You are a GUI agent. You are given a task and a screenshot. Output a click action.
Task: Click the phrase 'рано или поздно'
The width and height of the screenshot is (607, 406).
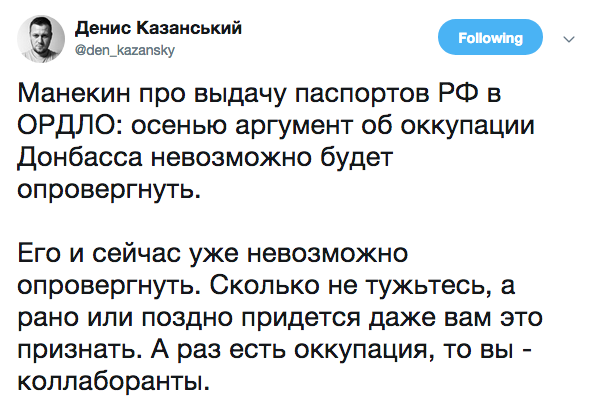coord(125,318)
